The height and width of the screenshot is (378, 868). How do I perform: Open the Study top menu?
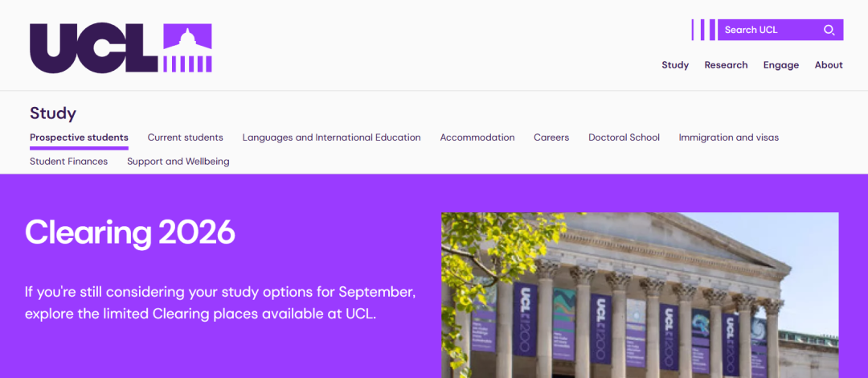(675, 65)
